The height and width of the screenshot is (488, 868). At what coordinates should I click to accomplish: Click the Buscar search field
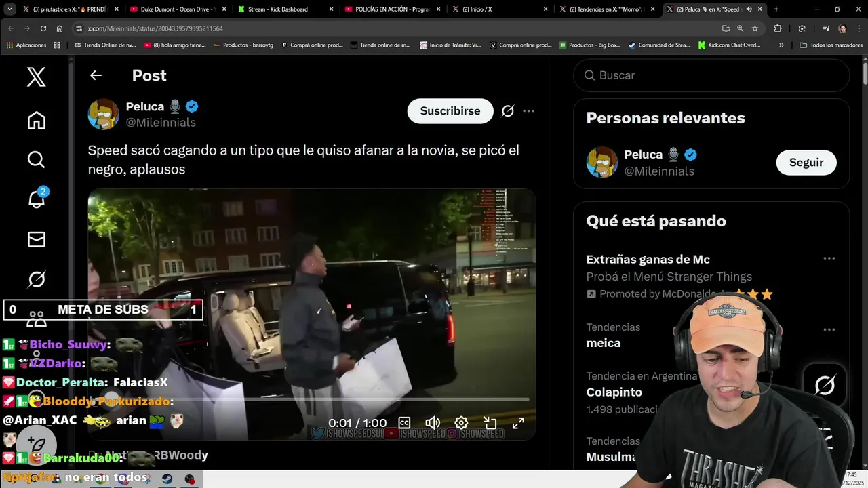[x=711, y=75]
